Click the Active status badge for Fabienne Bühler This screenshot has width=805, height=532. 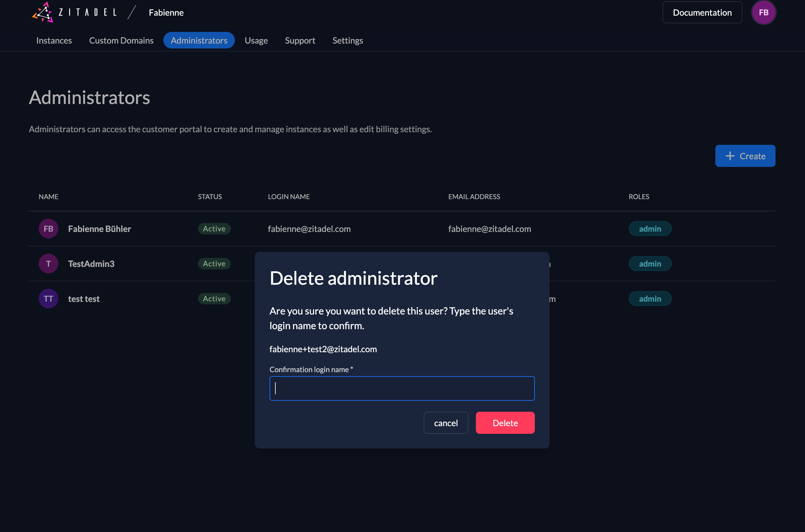(214, 228)
